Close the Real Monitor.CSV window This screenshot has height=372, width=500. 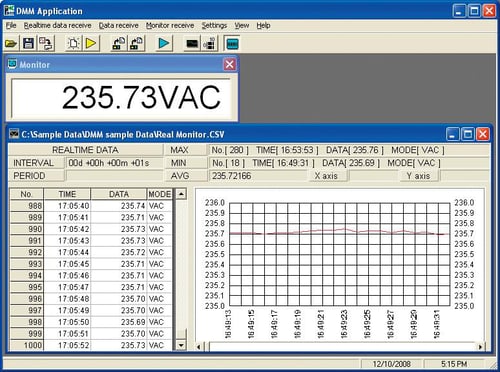483,134
